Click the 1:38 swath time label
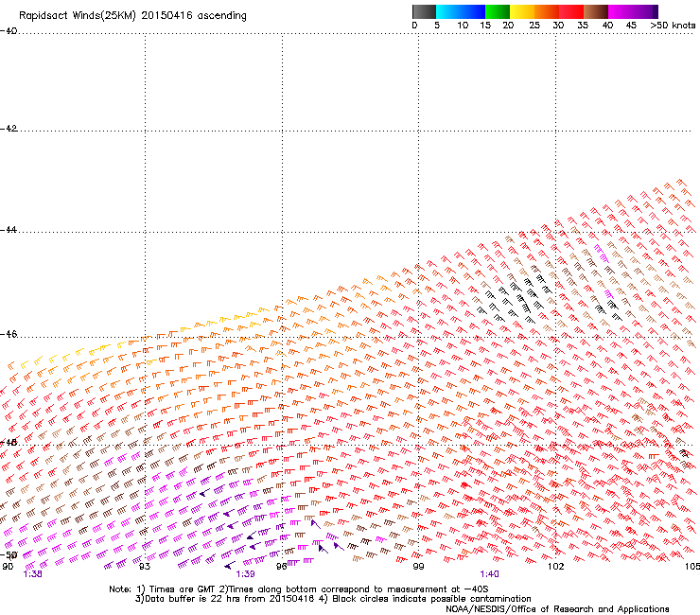Image resolution: width=700 pixels, height=615 pixels. click(32, 574)
